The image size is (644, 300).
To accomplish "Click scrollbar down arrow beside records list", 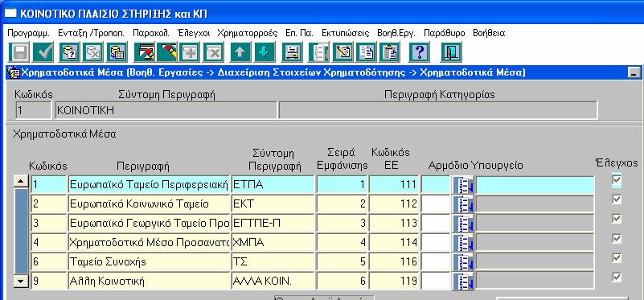I will point(21,282).
